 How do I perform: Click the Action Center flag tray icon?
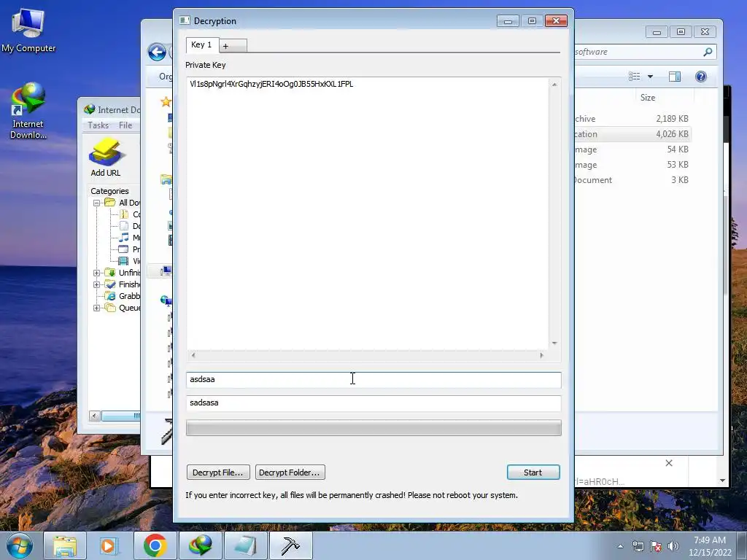click(656, 546)
